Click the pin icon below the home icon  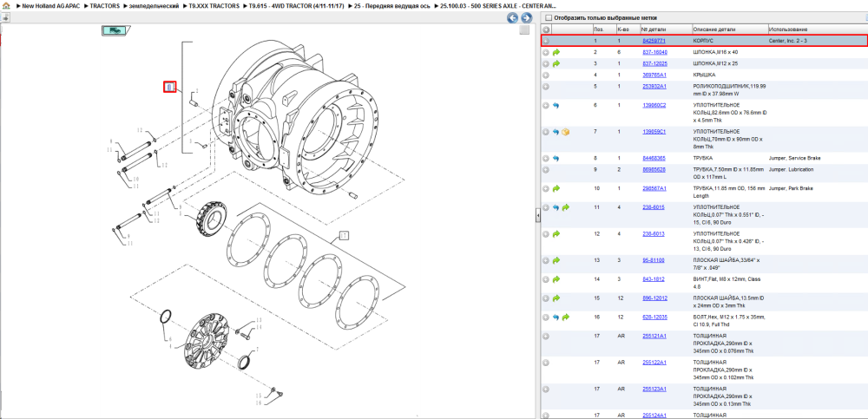pyautogui.click(x=5, y=18)
